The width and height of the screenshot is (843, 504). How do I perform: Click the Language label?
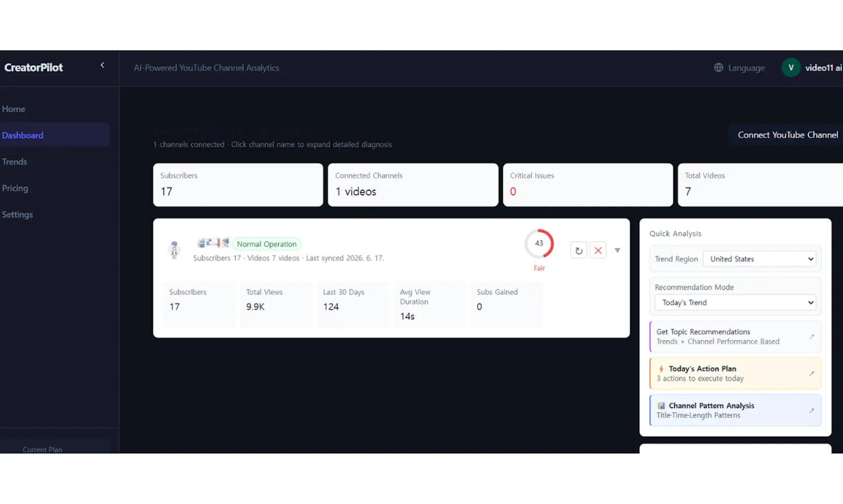(746, 68)
